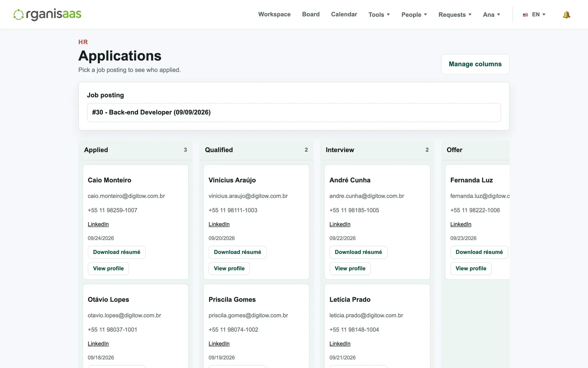
Task: Open the EN language selector
Action: tap(538, 15)
